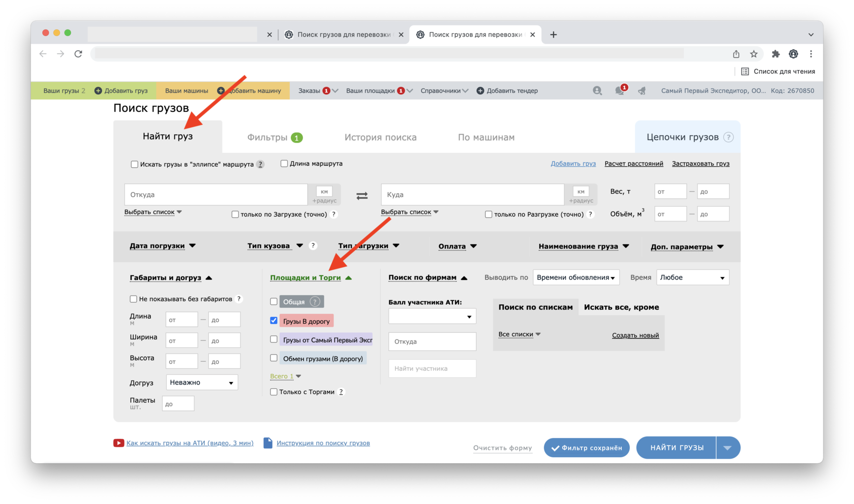The image size is (854, 504).
Task: Click the megaphone announcements icon
Action: pos(642,90)
